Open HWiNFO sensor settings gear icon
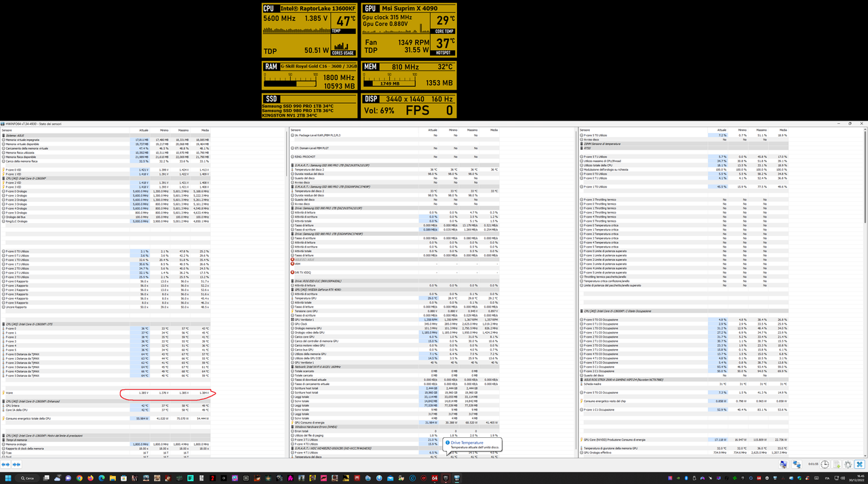Viewport: 868px width, 484px height. pyautogui.click(x=848, y=464)
